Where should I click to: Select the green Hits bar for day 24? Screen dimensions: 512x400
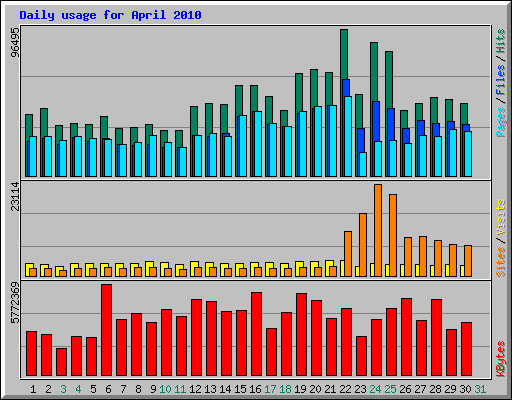374,72
